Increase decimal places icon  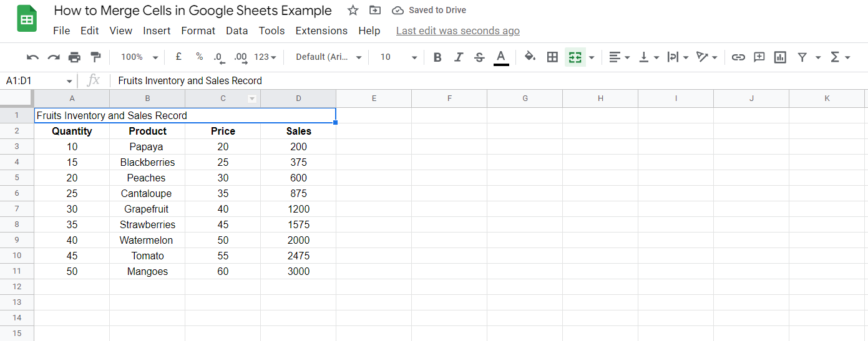coord(240,57)
